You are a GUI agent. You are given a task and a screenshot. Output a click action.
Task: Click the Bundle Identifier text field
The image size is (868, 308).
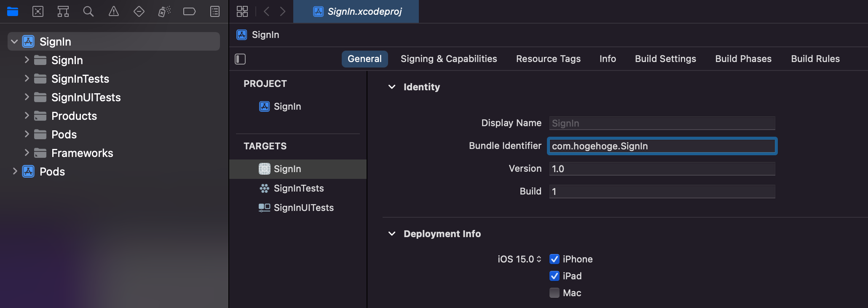662,146
